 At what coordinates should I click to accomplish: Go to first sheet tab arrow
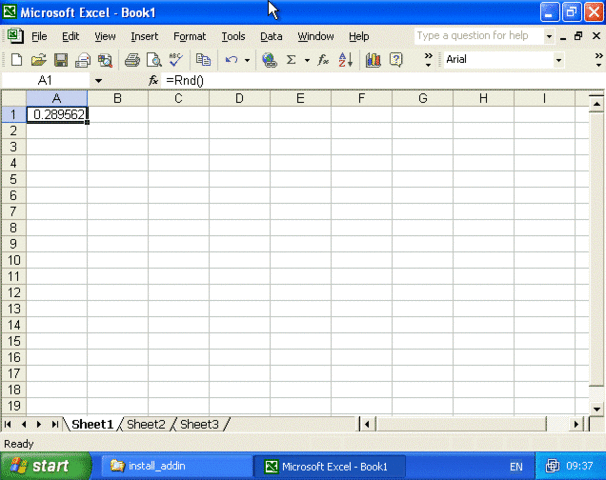click(8, 424)
